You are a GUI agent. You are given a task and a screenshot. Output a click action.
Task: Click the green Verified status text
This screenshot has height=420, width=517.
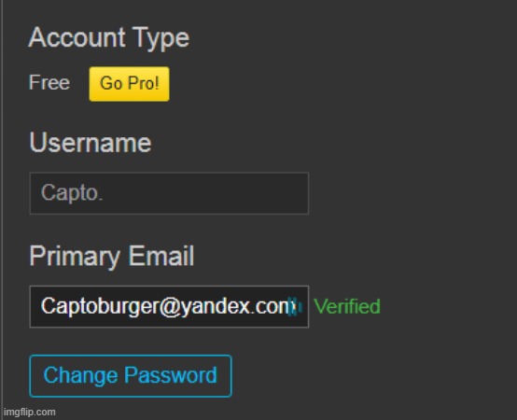(347, 306)
